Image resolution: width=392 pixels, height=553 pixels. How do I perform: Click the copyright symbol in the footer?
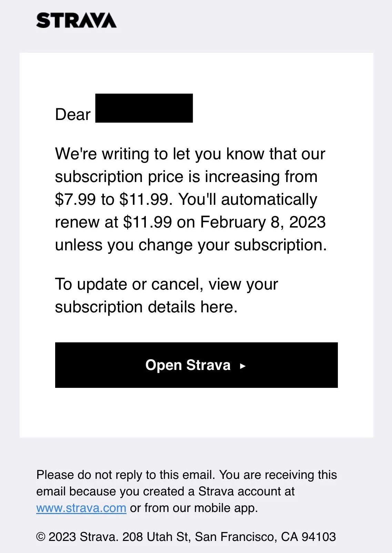coord(41,537)
